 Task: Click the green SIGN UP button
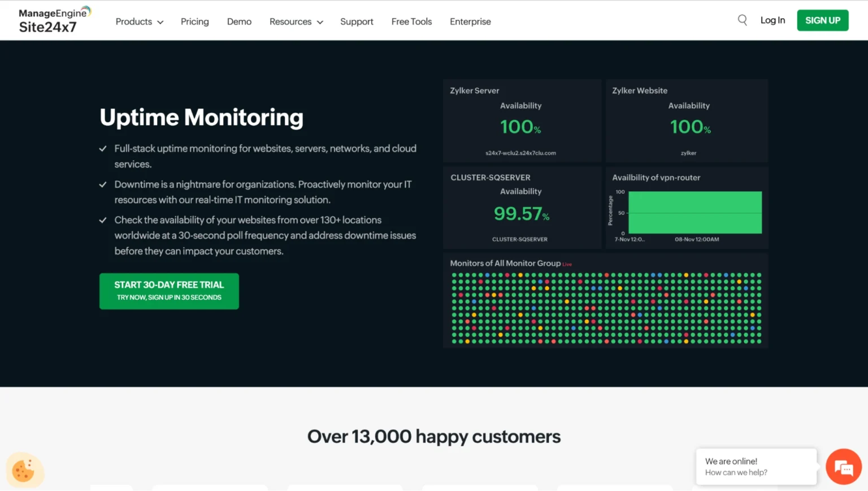click(x=823, y=20)
